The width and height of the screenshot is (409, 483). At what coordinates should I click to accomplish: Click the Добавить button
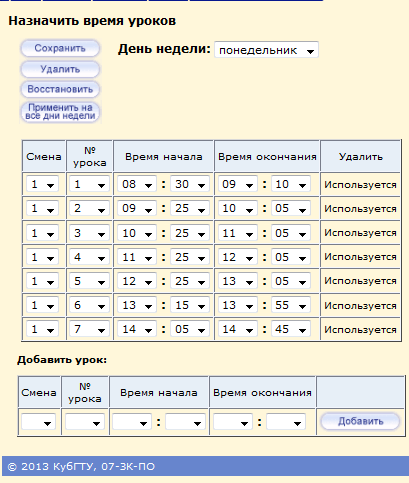[x=360, y=421]
